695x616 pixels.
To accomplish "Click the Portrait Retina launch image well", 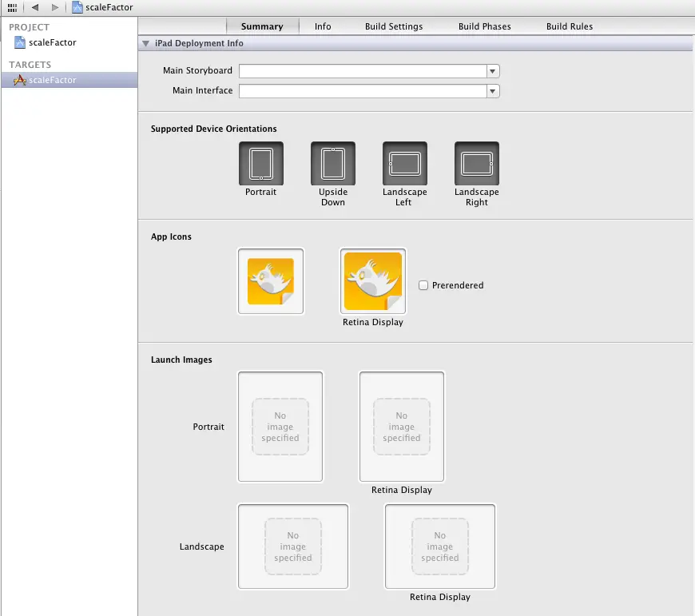I will pyautogui.click(x=402, y=427).
